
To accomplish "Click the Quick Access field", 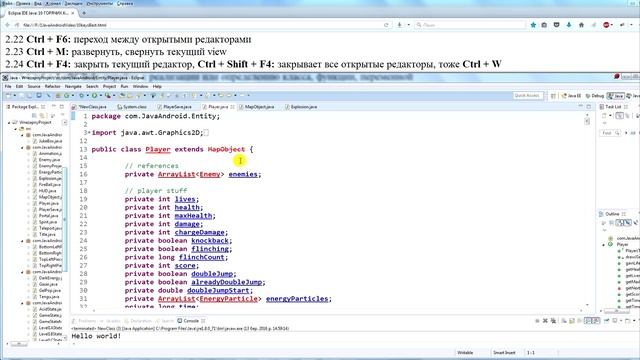I will (528, 96).
